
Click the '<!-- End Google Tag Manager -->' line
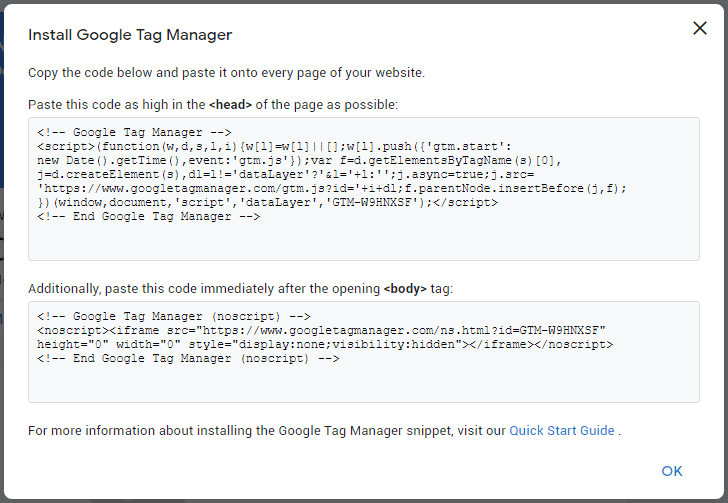pyautogui.click(x=149, y=216)
